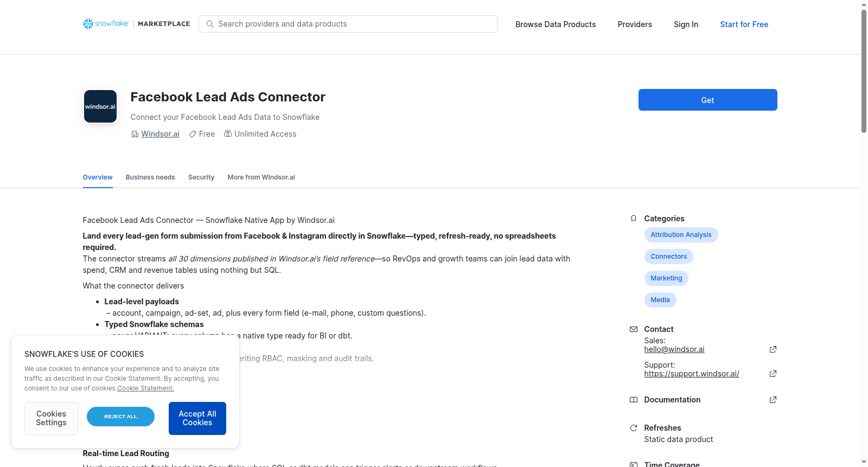Image resolution: width=868 pixels, height=467 pixels.
Task: Open the More from Windsor.ai tab
Action: 261,177
